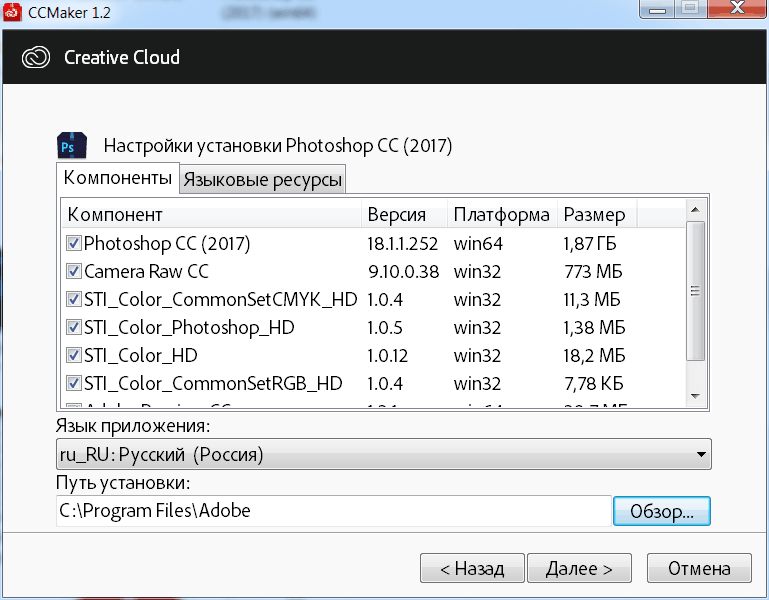The width and height of the screenshot is (769, 600).
Task: Open the application language dropdown
Action: pos(384,454)
